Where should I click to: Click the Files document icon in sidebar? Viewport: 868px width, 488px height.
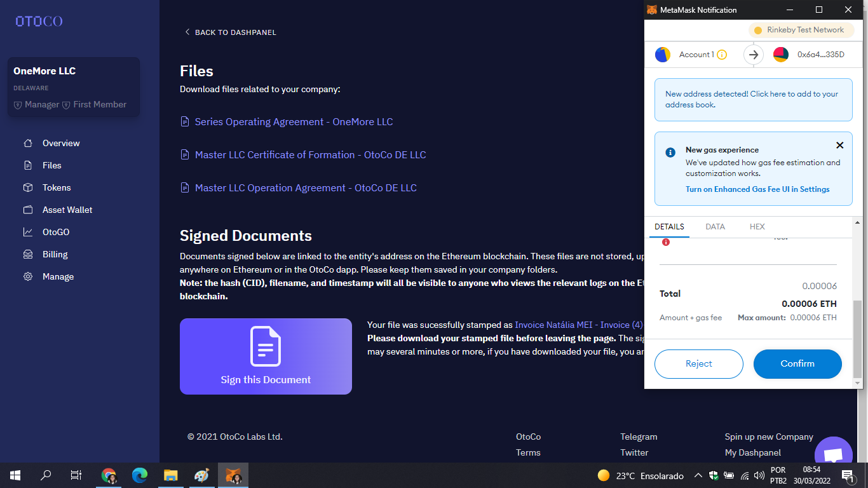28,165
